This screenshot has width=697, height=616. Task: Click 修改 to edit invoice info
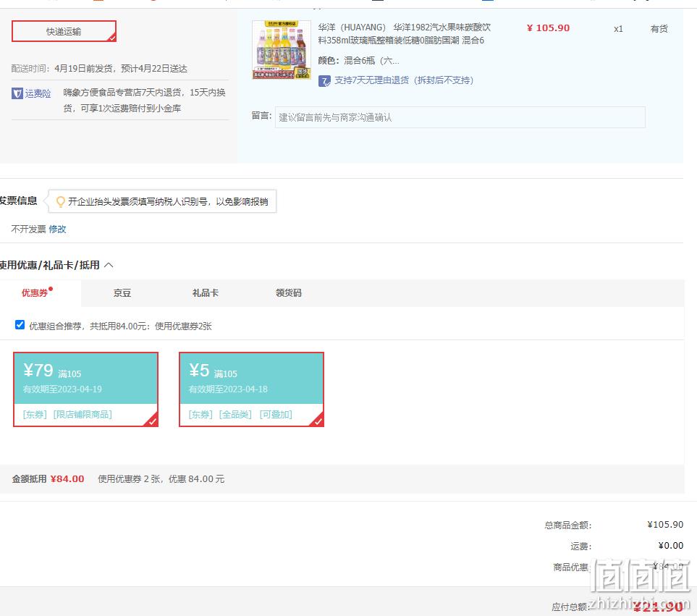57,229
